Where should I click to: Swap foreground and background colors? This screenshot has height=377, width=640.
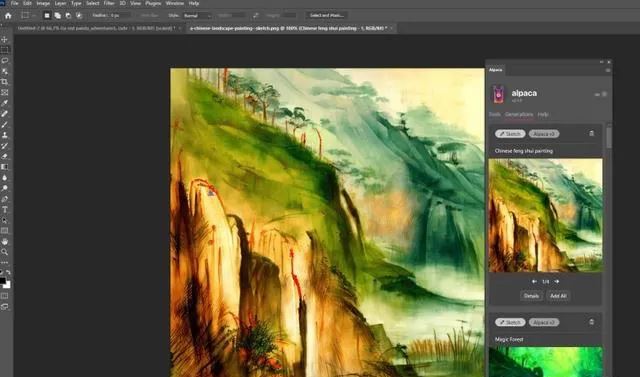(8, 272)
